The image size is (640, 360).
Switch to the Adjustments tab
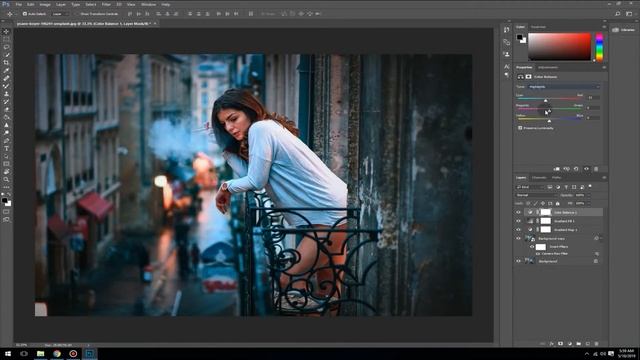tap(547, 67)
